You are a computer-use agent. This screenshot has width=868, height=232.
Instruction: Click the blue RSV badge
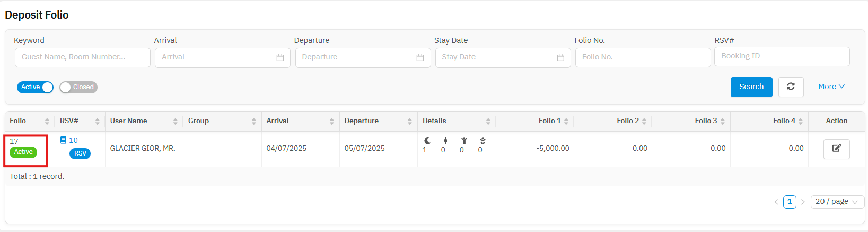tap(80, 153)
